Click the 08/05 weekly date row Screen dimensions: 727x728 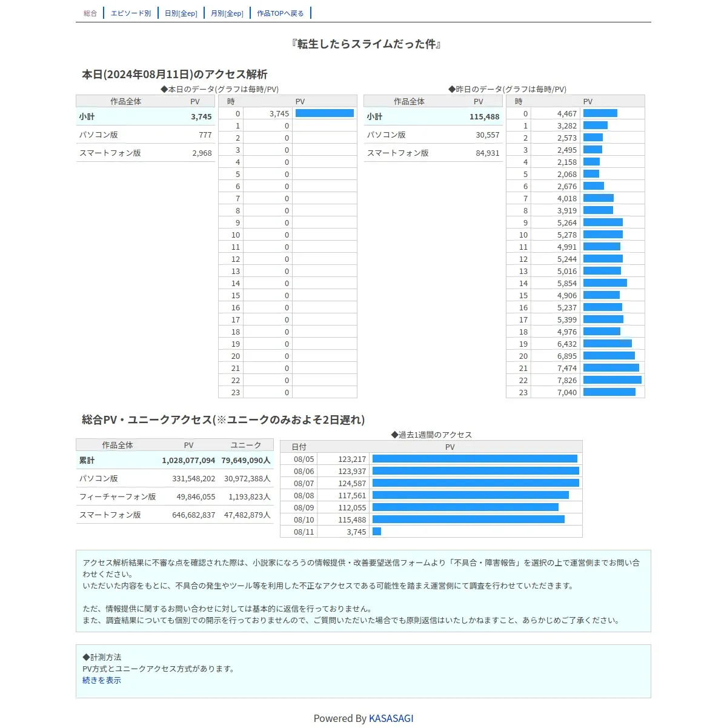click(x=431, y=459)
